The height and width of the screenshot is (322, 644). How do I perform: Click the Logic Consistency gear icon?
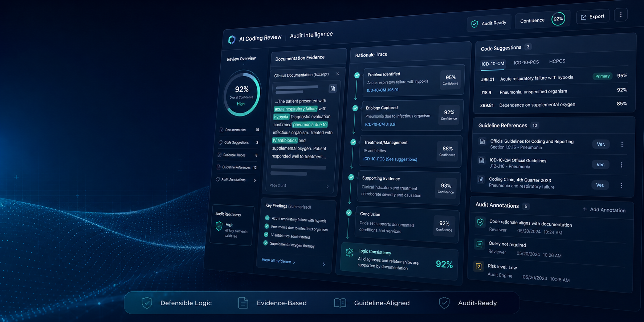[350, 253]
